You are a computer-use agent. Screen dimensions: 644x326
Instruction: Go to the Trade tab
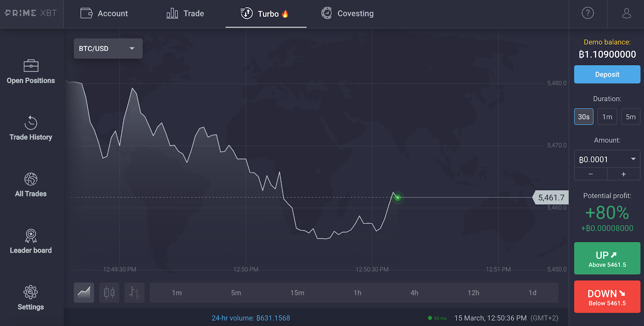tap(185, 13)
